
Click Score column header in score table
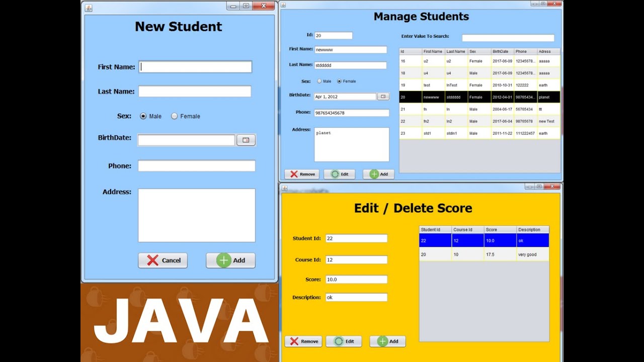pos(501,229)
